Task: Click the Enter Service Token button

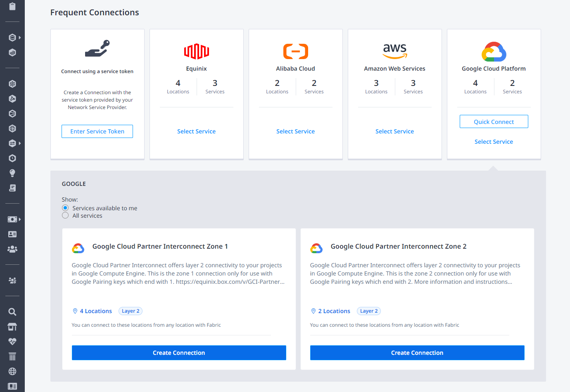Action: (97, 131)
